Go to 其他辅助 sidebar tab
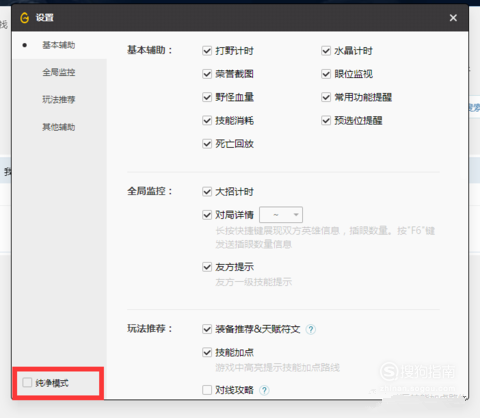The width and height of the screenshot is (480, 418). click(59, 127)
